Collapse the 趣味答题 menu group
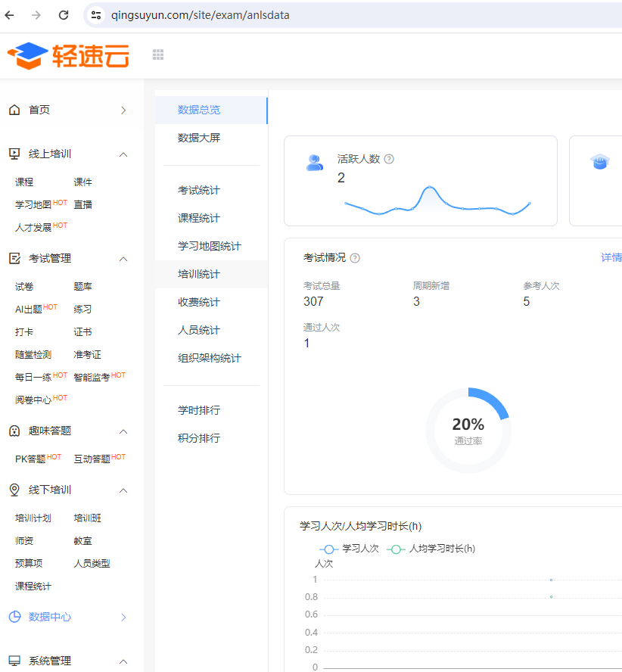Image resolution: width=622 pixels, height=672 pixels. coord(123,431)
